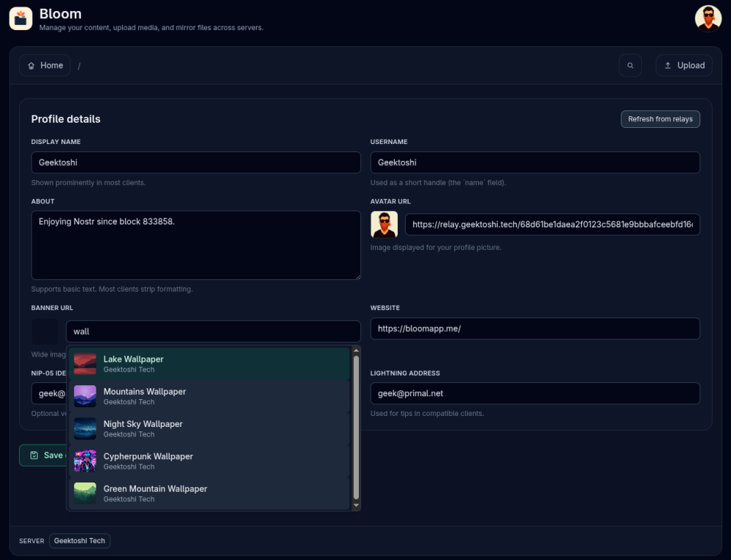The image size is (731, 560).
Task: Click the Geektoshi Tech server badge
Action: point(80,540)
